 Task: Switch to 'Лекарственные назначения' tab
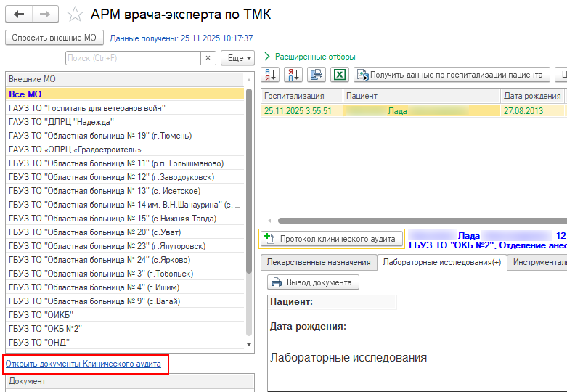pyautogui.click(x=318, y=262)
